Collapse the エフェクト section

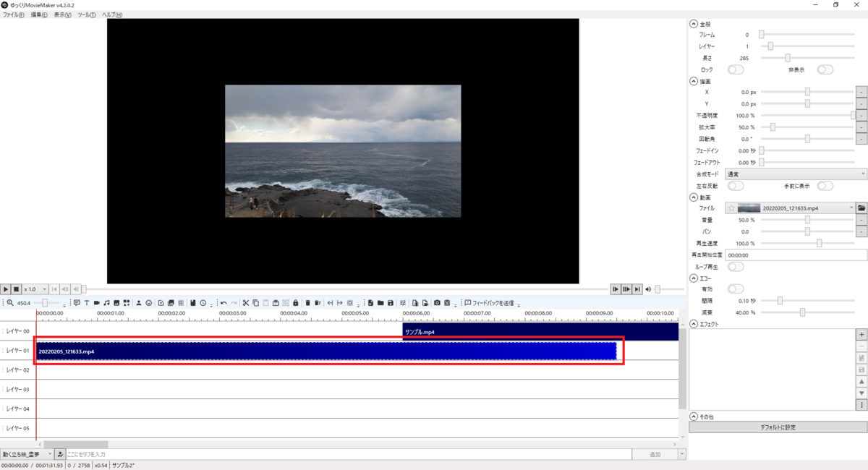[x=694, y=325]
